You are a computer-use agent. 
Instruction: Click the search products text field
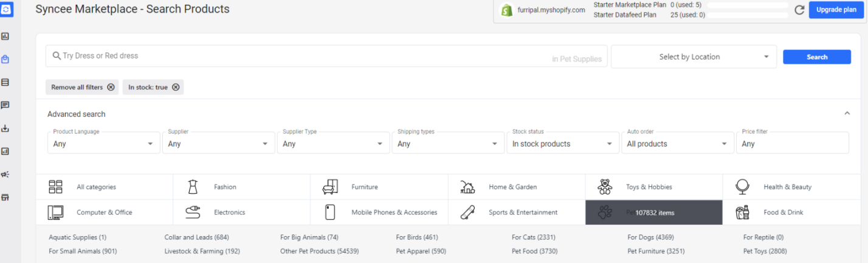[x=326, y=56]
